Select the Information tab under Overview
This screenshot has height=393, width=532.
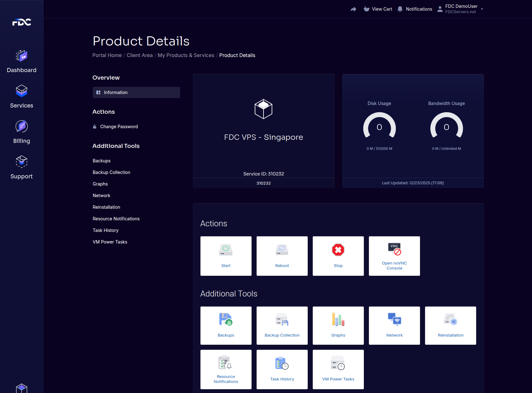136,92
